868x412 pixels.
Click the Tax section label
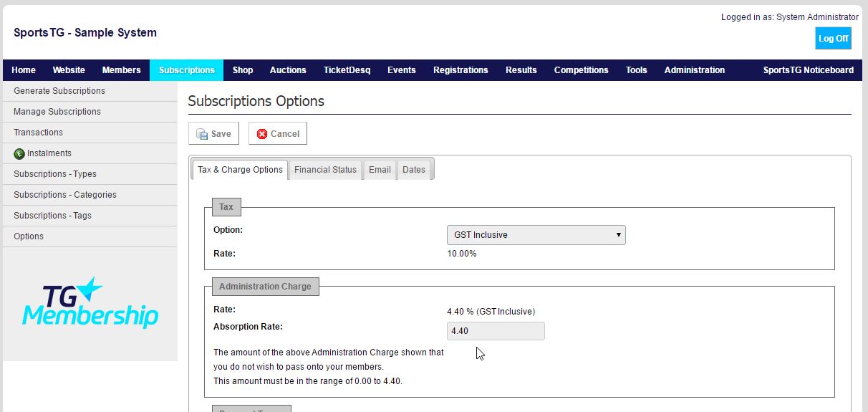click(226, 207)
